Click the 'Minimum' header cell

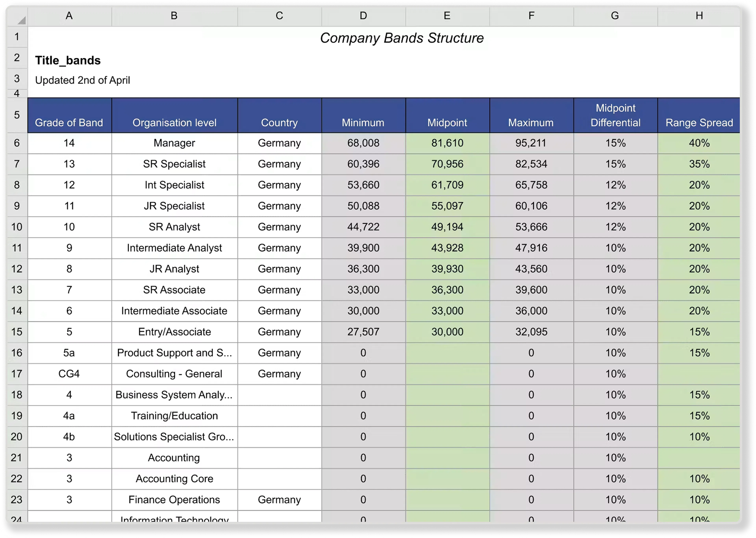coord(363,115)
